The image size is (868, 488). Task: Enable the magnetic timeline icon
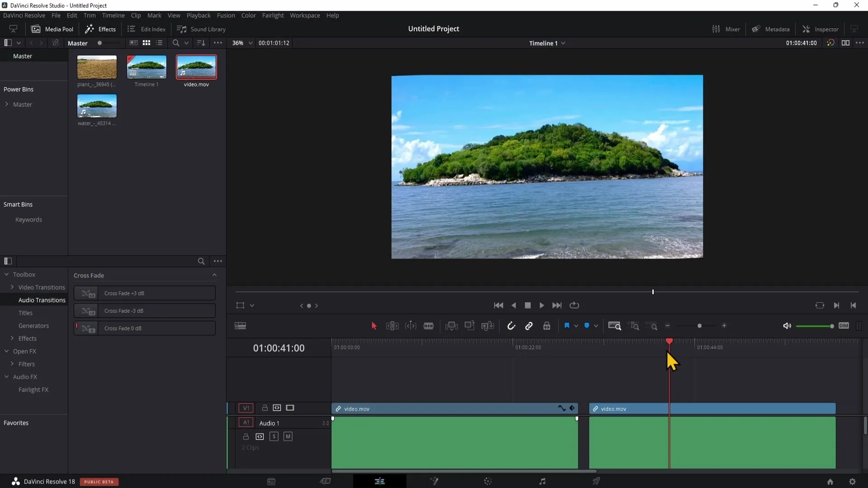pyautogui.click(x=511, y=326)
